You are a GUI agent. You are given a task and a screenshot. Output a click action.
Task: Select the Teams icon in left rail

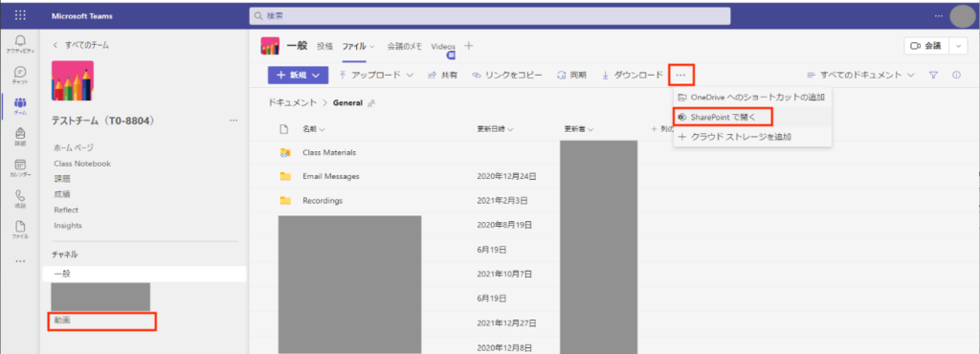click(x=20, y=105)
